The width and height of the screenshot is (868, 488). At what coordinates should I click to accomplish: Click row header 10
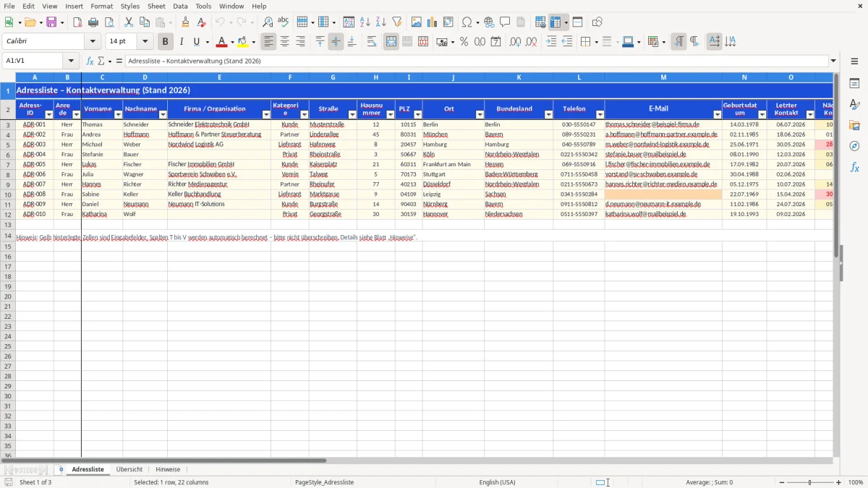pos(7,194)
